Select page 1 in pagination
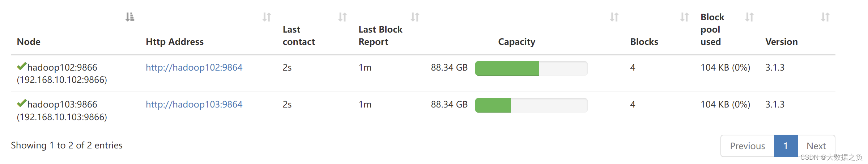This screenshot has width=868, height=164. coord(786,146)
